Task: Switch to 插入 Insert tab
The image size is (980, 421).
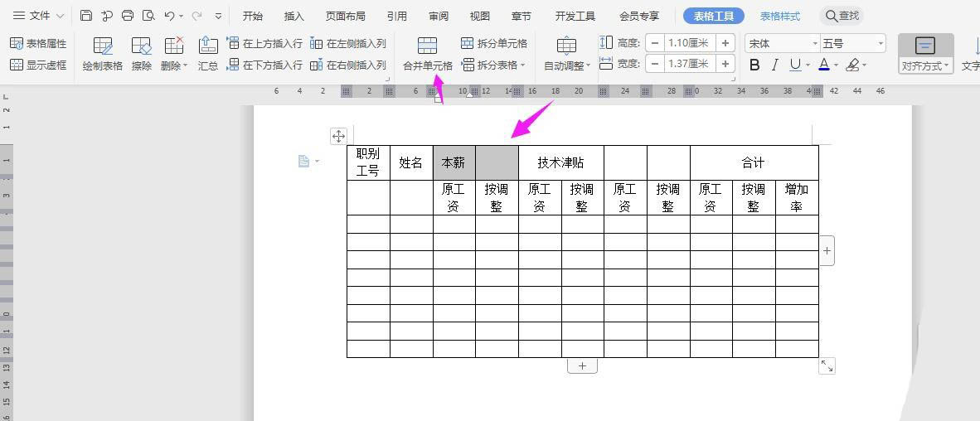Action: (x=294, y=17)
